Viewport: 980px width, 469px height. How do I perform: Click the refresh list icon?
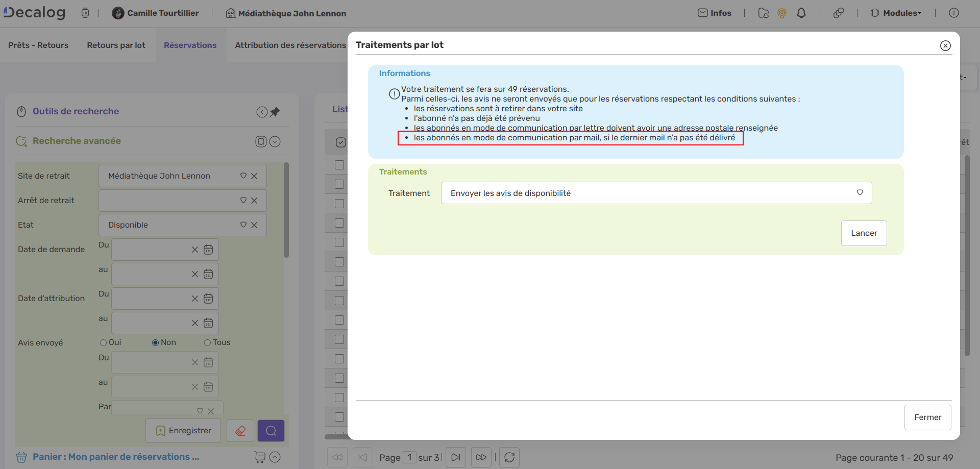pos(509,457)
